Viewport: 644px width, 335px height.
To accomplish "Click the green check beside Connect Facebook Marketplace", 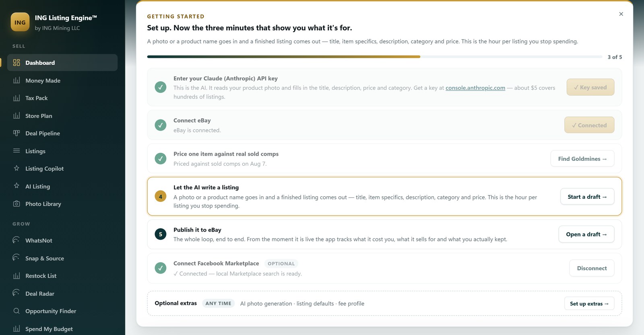I will click(161, 268).
